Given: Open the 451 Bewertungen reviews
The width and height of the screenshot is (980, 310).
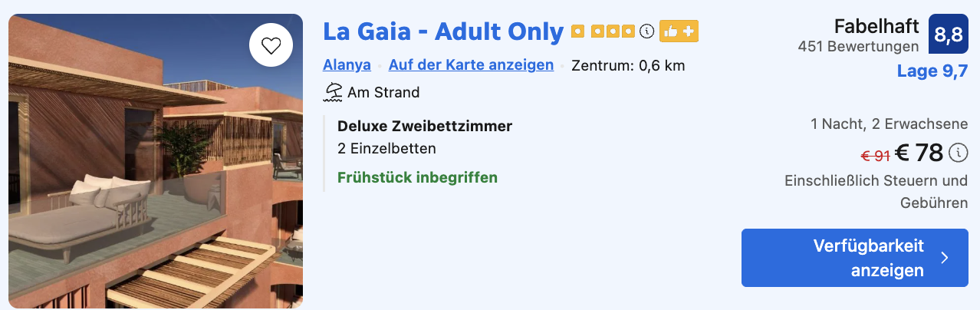Looking at the screenshot, I should point(858,47).
